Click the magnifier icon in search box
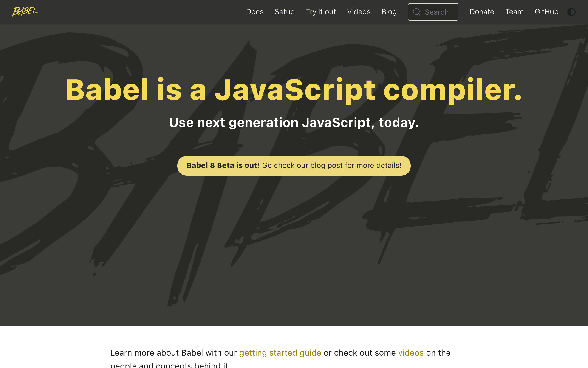Viewport: 588px width, 368px height. 417,12
